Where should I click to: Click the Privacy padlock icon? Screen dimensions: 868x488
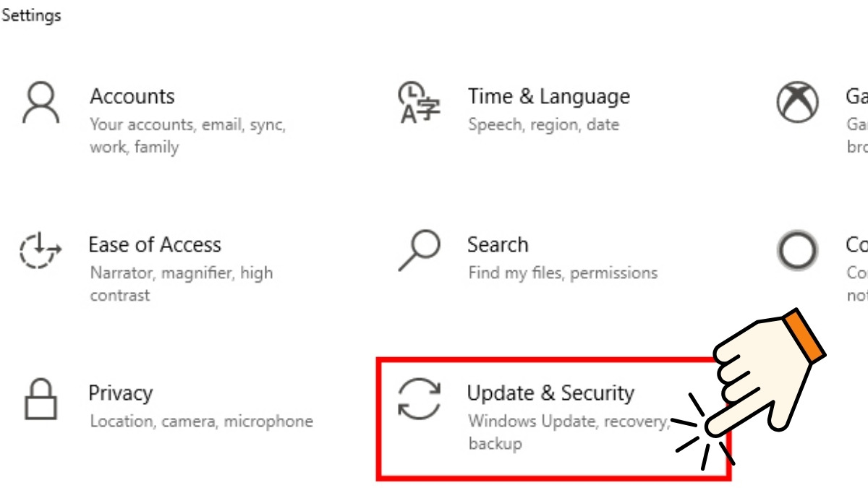[41, 398]
